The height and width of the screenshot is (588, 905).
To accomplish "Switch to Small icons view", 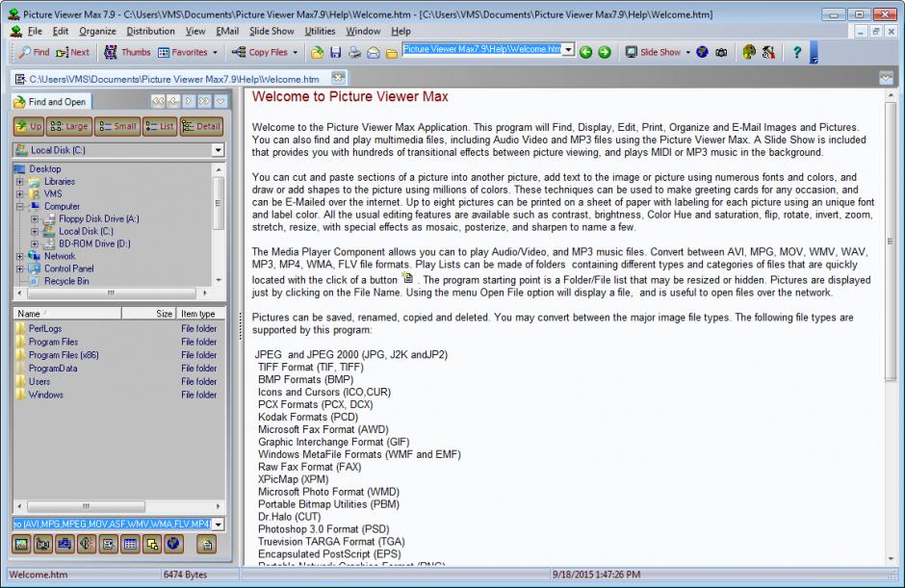I will [117, 126].
